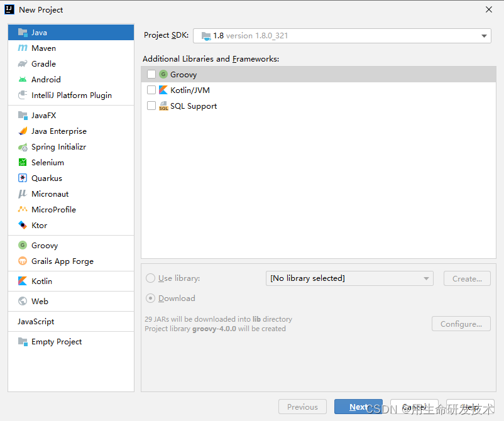Close the New Project dialog
This screenshot has width=504, height=421.
489,9
